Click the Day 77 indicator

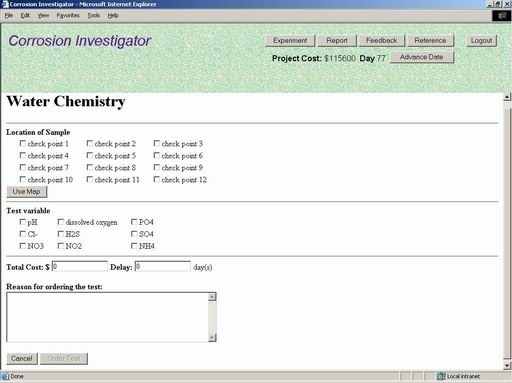coord(372,58)
